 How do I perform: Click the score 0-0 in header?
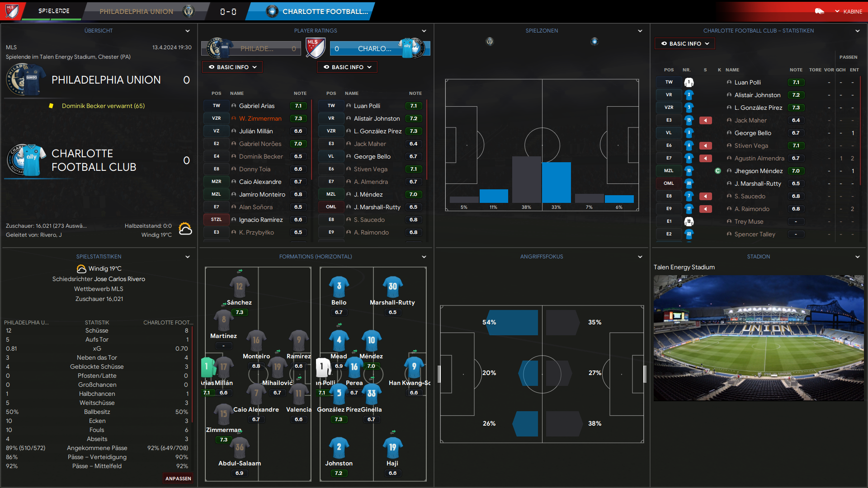click(228, 11)
